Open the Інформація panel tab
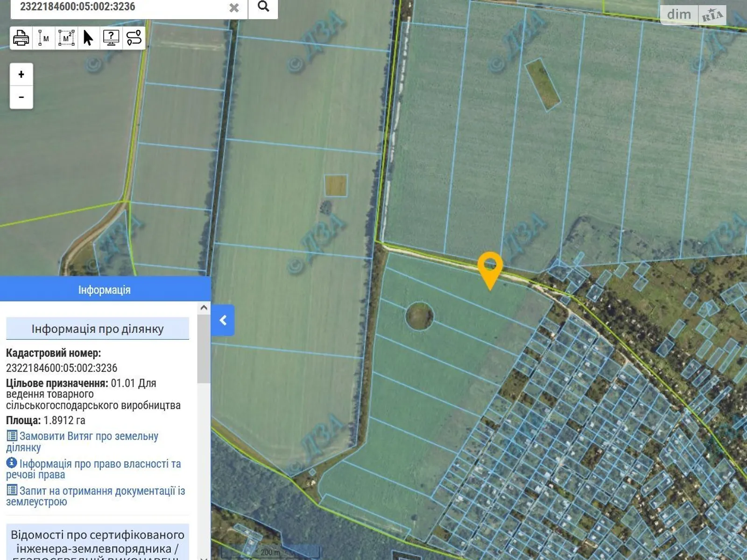 pyautogui.click(x=105, y=290)
